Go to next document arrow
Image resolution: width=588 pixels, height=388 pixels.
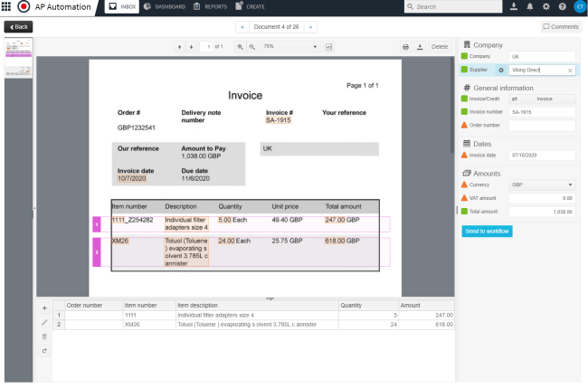[x=310, y=27]
